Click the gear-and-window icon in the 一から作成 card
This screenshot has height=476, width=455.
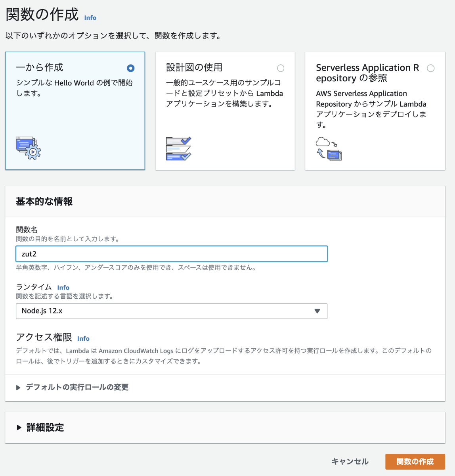(x=28, y=148)
